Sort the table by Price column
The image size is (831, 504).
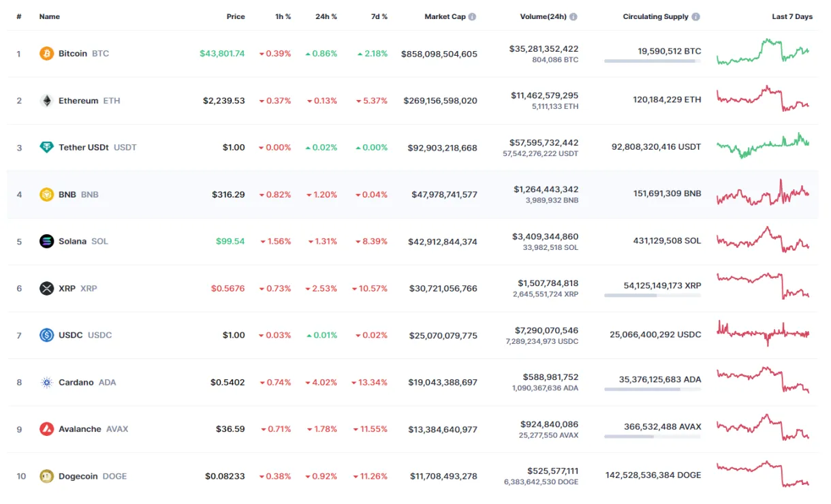coord(236,16)
